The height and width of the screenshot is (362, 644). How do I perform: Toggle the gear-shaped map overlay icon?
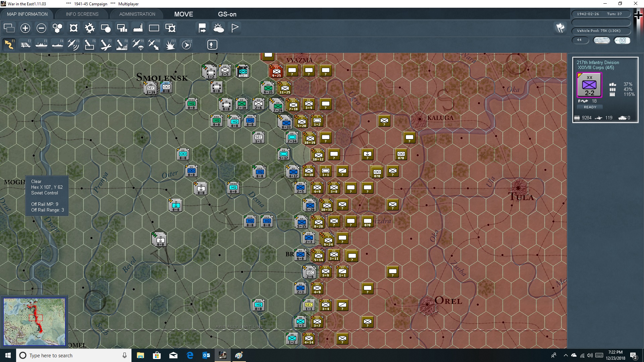[x=90, y=28]
